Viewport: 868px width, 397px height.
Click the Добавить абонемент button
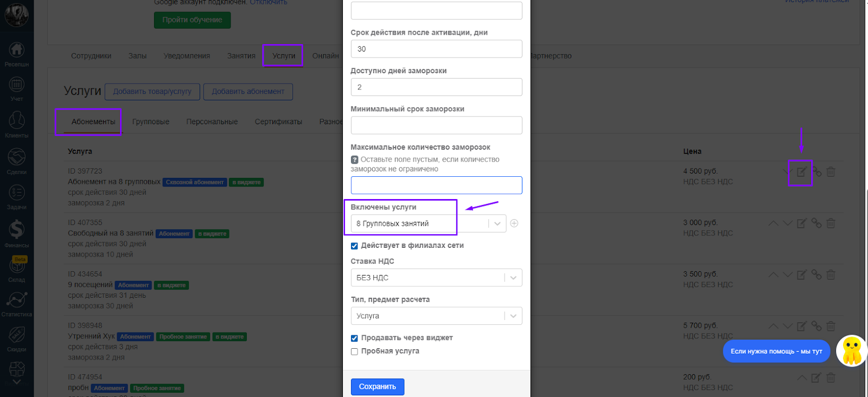coord(248,92)
